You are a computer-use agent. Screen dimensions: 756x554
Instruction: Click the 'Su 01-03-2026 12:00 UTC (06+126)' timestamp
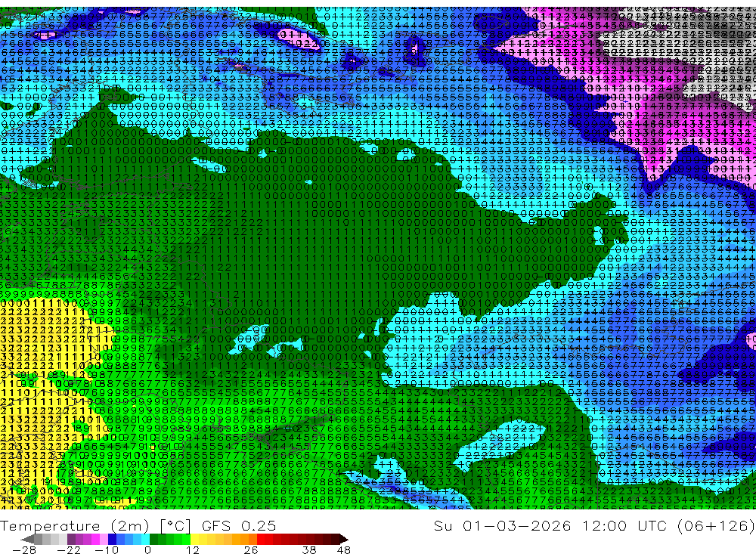click(594, 525)
